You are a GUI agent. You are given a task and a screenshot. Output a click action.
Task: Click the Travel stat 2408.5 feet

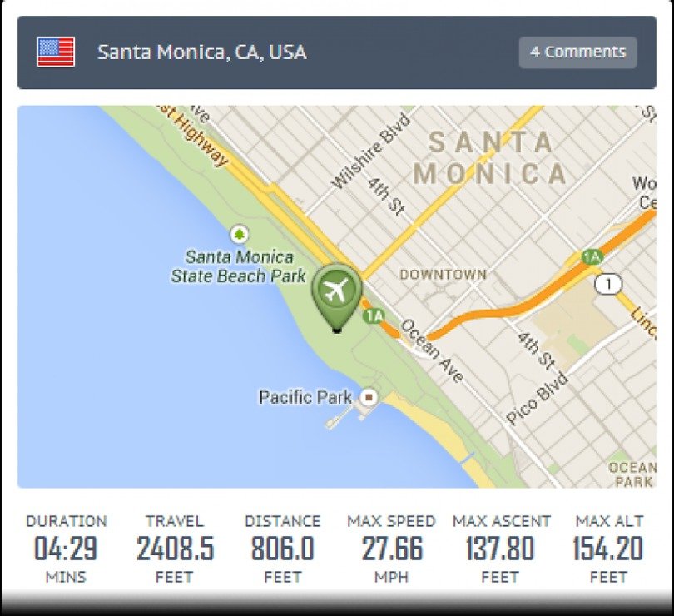(175, 549)
